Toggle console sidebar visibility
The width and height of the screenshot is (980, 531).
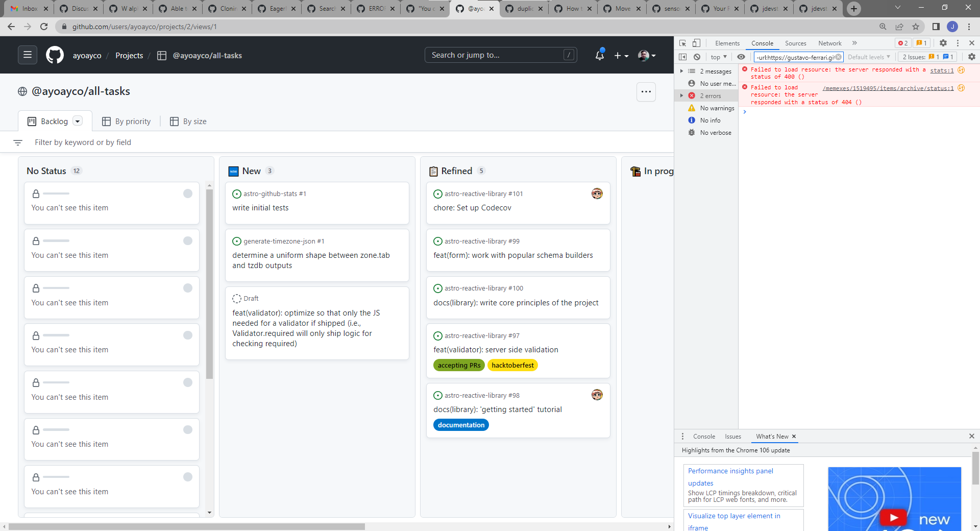coord(682,57)
